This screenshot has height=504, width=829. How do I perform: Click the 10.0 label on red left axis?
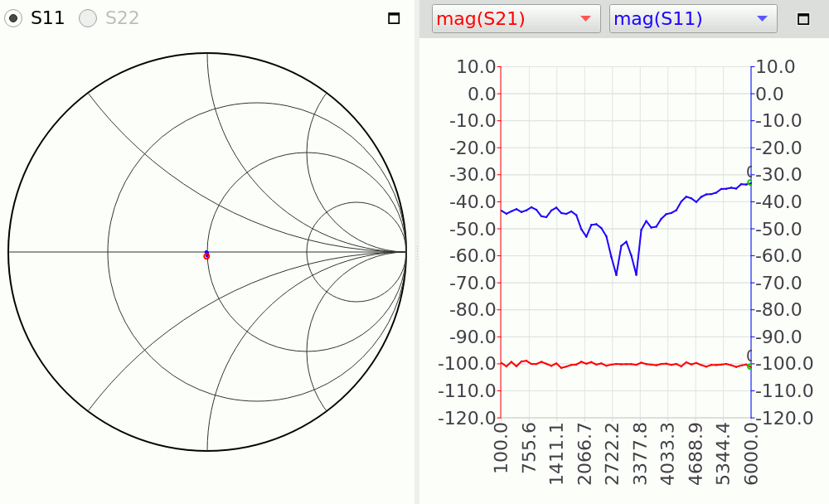477,66
